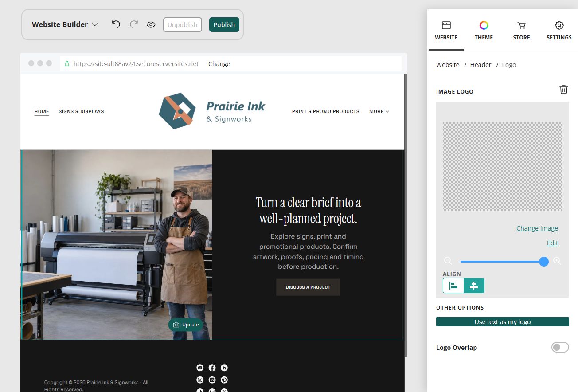Click the Change image link
578x392 pixels.
click(537, 228)
